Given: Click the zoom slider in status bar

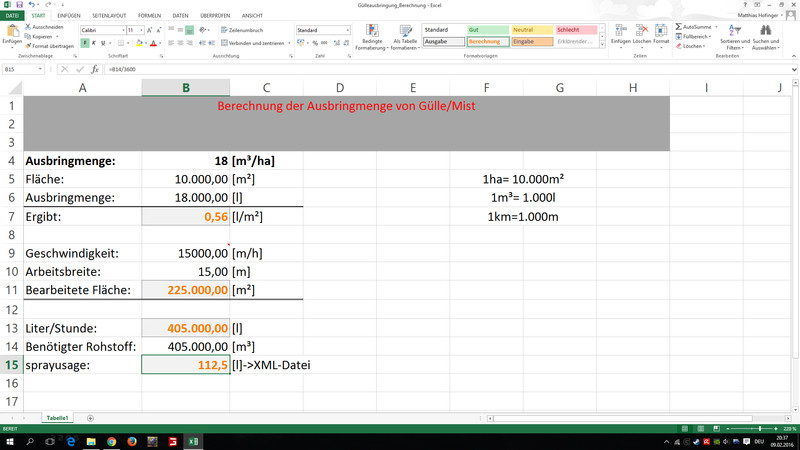Looking at the screenshot, I should coord(735,428).
